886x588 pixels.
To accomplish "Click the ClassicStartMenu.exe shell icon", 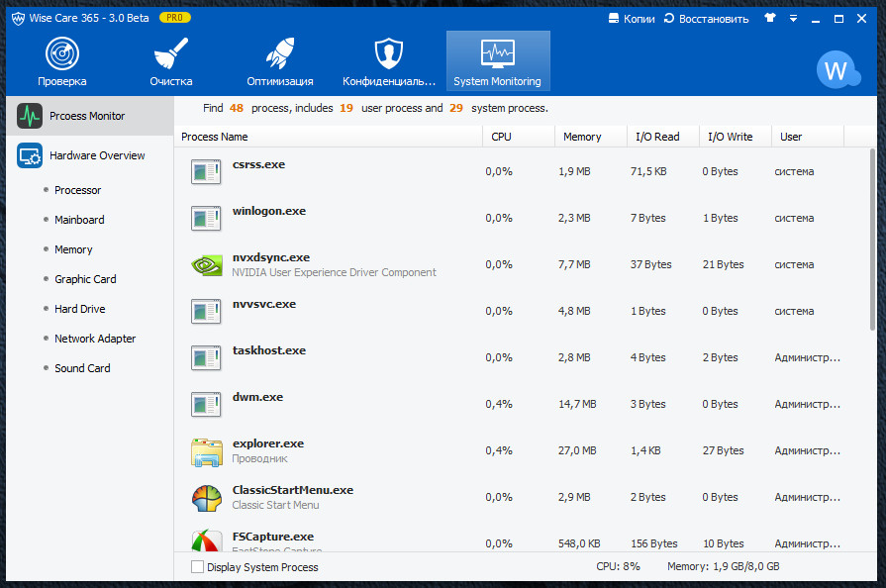I will click(x=207, y=498).
